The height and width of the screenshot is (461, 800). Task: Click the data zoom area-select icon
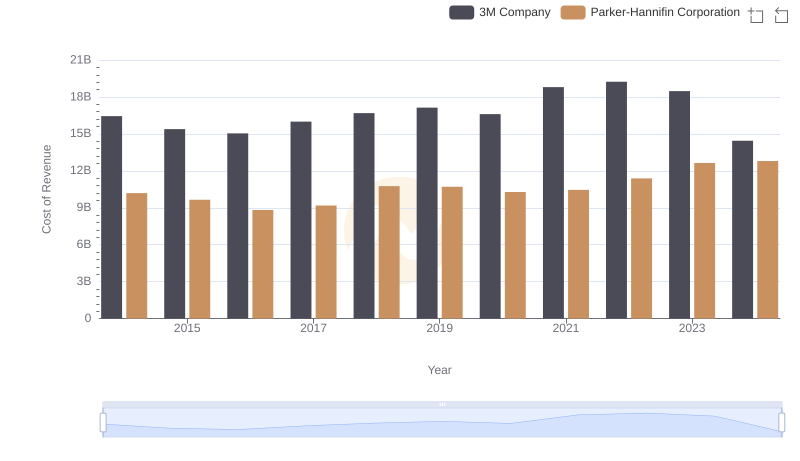756,15
